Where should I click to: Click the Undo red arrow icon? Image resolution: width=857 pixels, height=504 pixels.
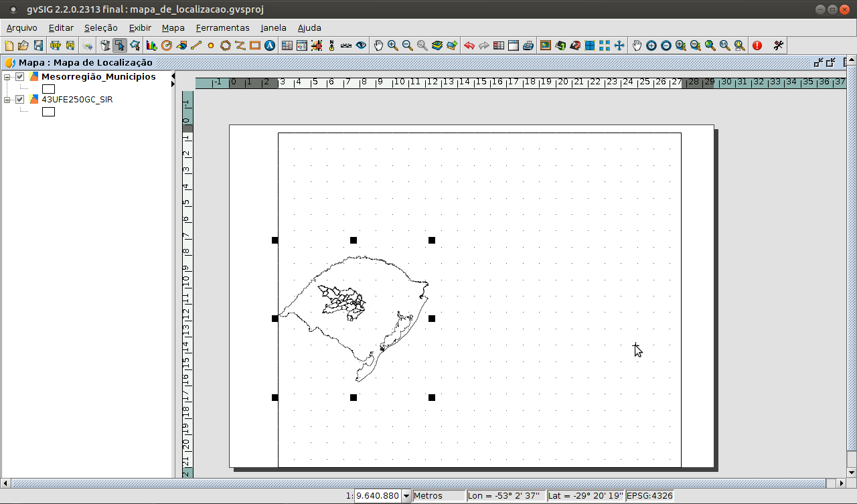click(x=469, y=46)
